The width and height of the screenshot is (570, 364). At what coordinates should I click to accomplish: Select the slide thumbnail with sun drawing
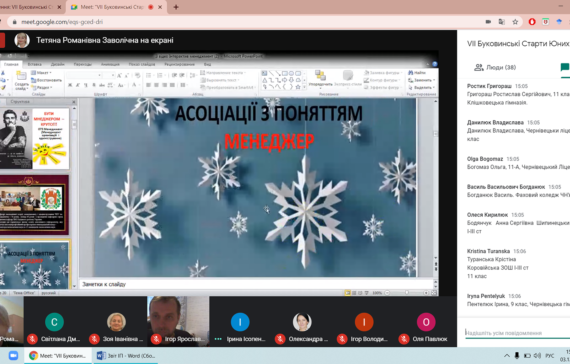(x=35, y=138)
